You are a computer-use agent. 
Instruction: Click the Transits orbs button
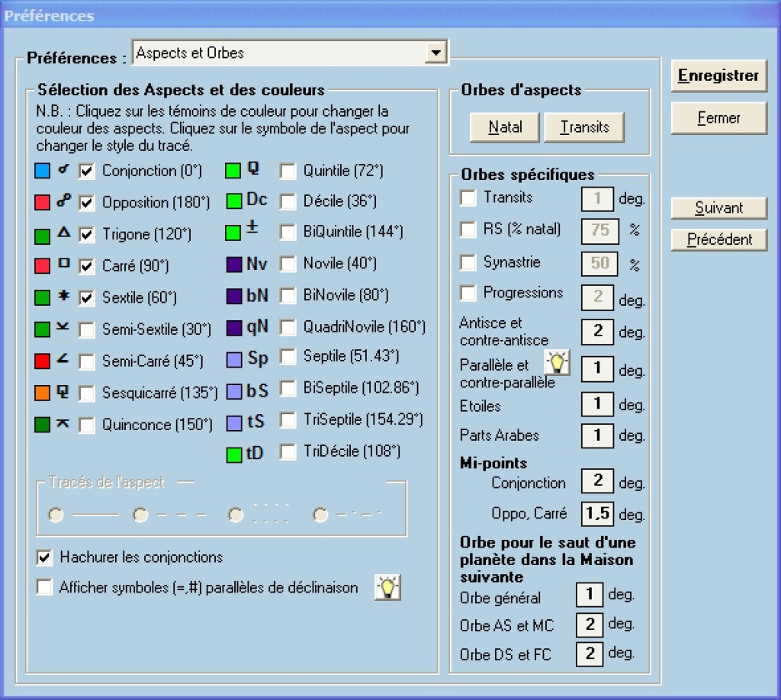[584, 127]
